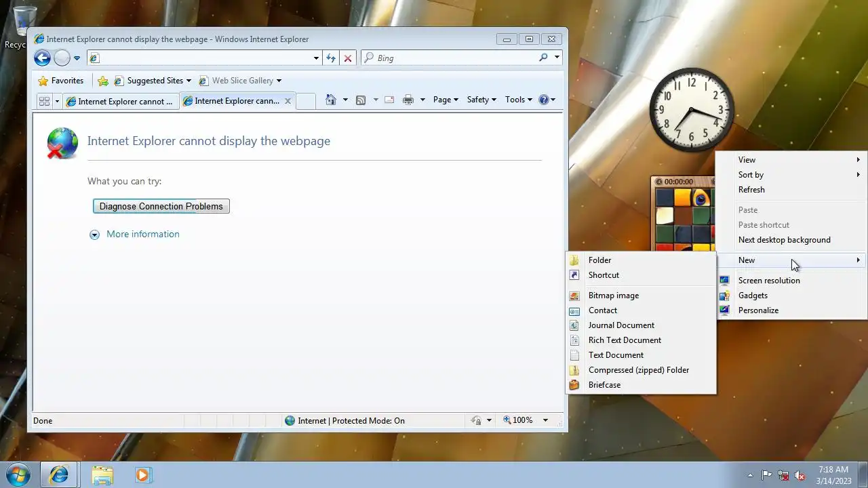Choose Bitmap image from the New submenu
Screen dimensions: 868x488
pos(641,296)
